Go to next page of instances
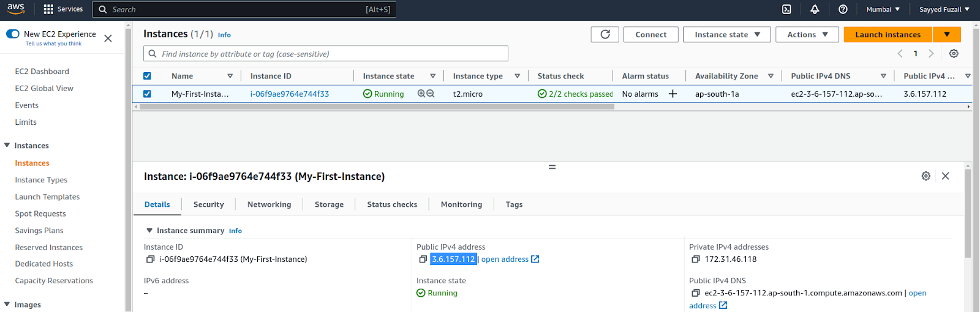Viewport: 980px width, 312px height. point(931,53)
